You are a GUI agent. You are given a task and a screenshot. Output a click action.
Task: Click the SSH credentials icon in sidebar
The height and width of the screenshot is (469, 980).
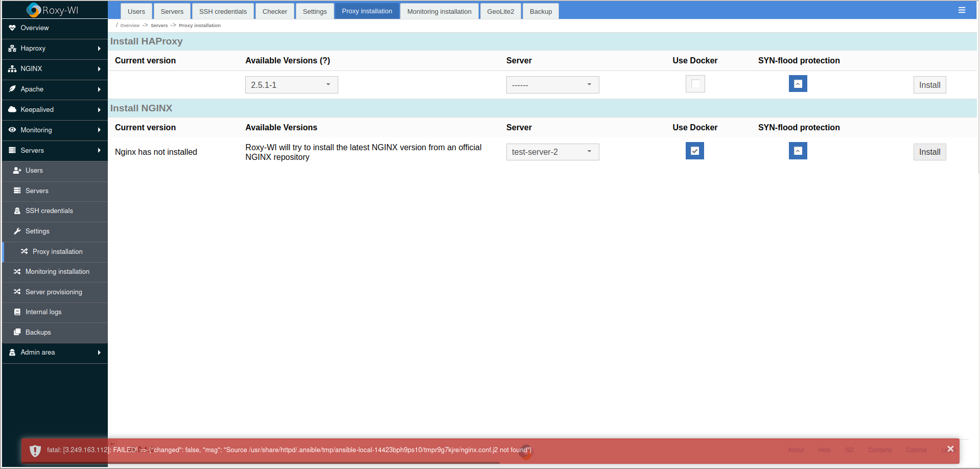(17, 210)
